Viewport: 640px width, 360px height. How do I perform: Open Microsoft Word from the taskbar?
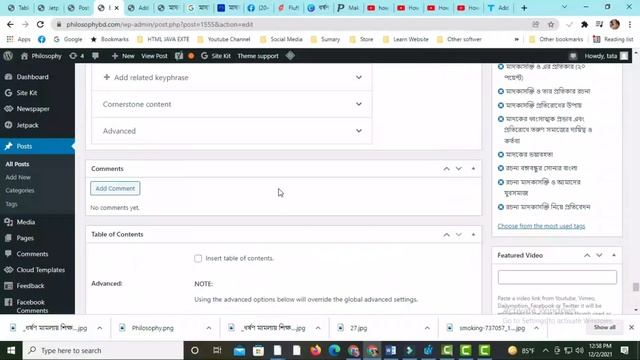(x=391, y=350)
